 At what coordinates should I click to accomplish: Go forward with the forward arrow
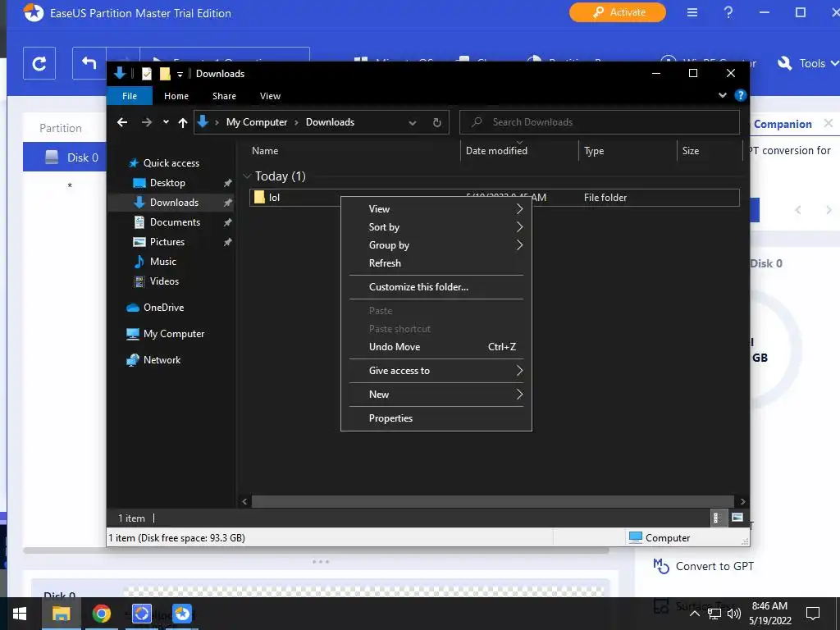[146, 123]
